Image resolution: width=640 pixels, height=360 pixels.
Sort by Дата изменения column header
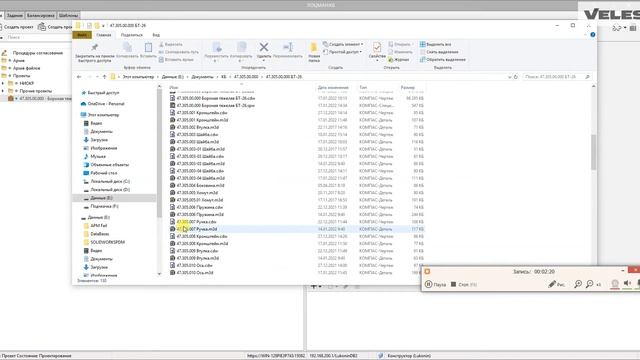tap(333, 87)
